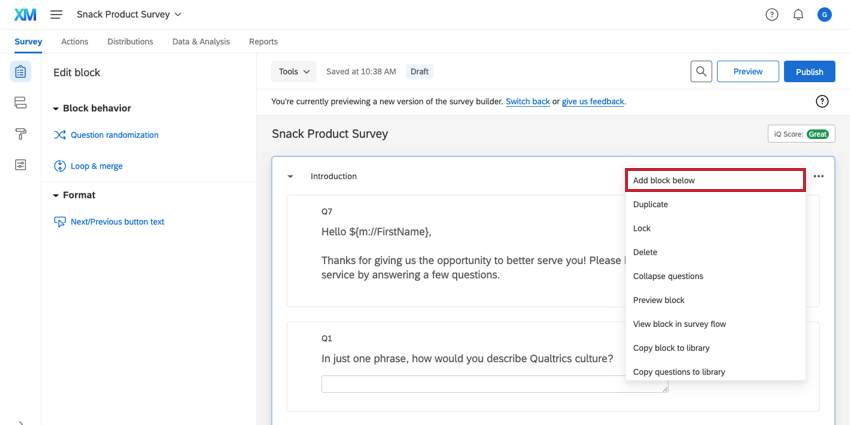Open Survey options sidebar icon

(20, 165)
